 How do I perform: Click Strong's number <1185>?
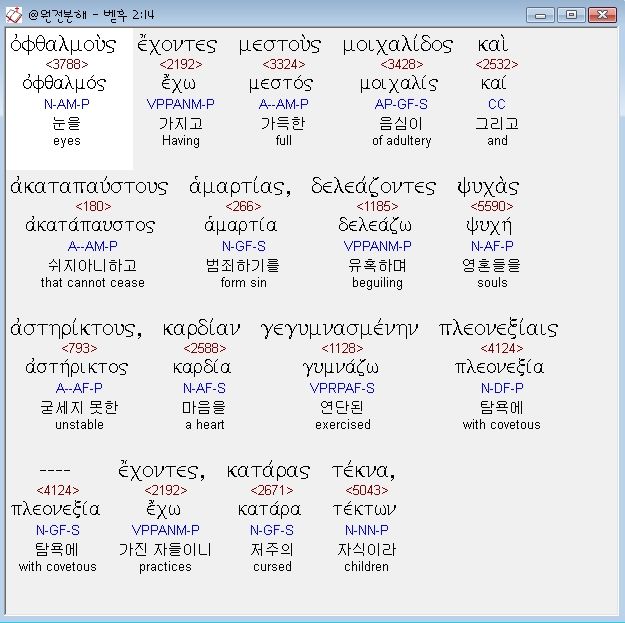point(377,206)
